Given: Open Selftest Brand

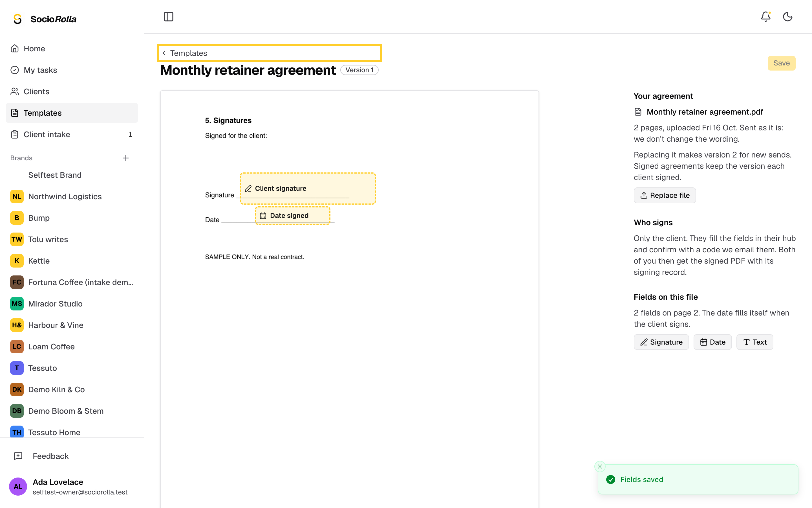Looking at the screenshot, I should click(72, 175).
